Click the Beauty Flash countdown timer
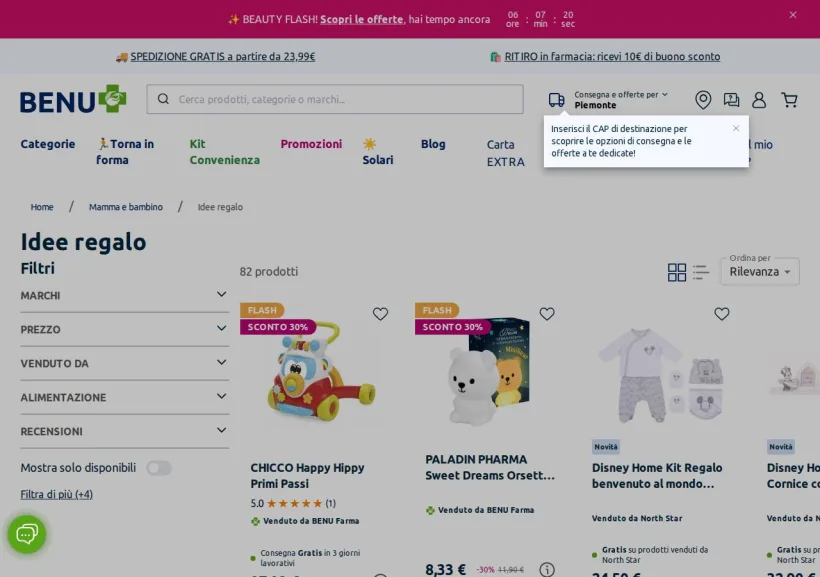The width and height of the screenshot is (820, 577). coord(540,19)
